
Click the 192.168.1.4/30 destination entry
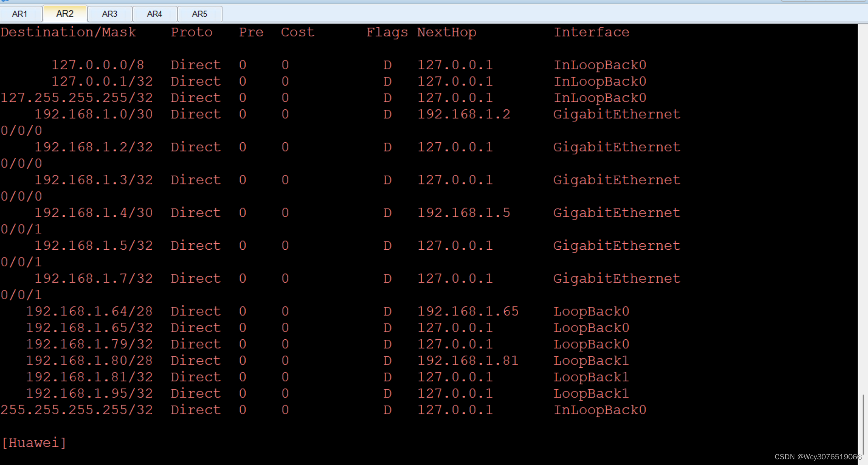click(94, 213)
